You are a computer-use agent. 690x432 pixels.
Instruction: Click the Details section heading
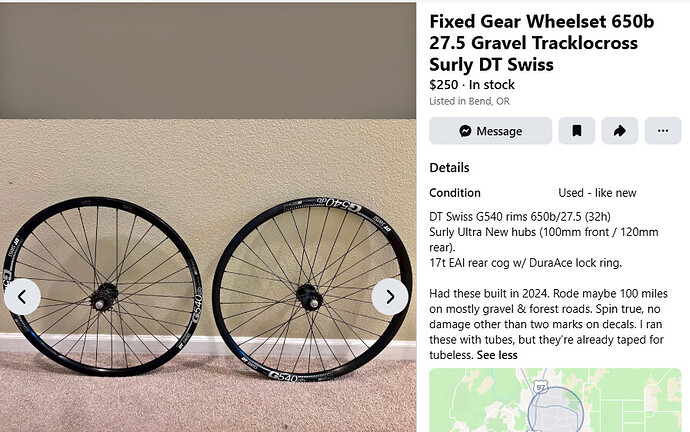[449, 168]
